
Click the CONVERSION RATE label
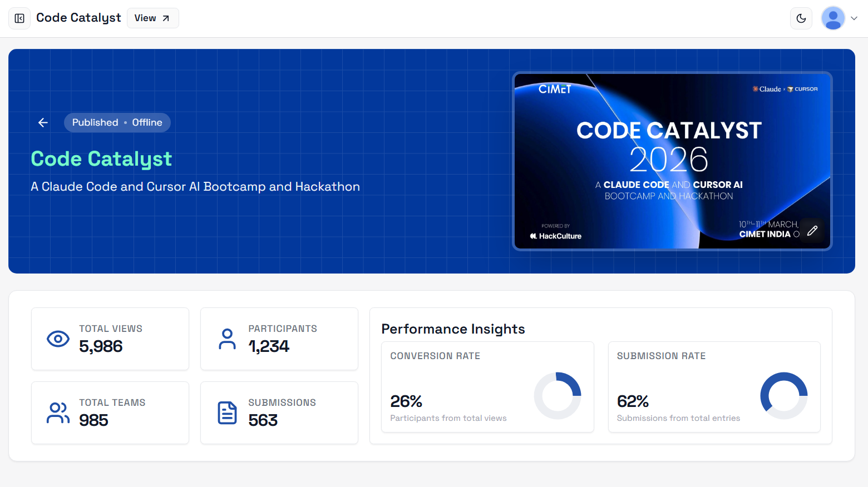coord(435,356)
